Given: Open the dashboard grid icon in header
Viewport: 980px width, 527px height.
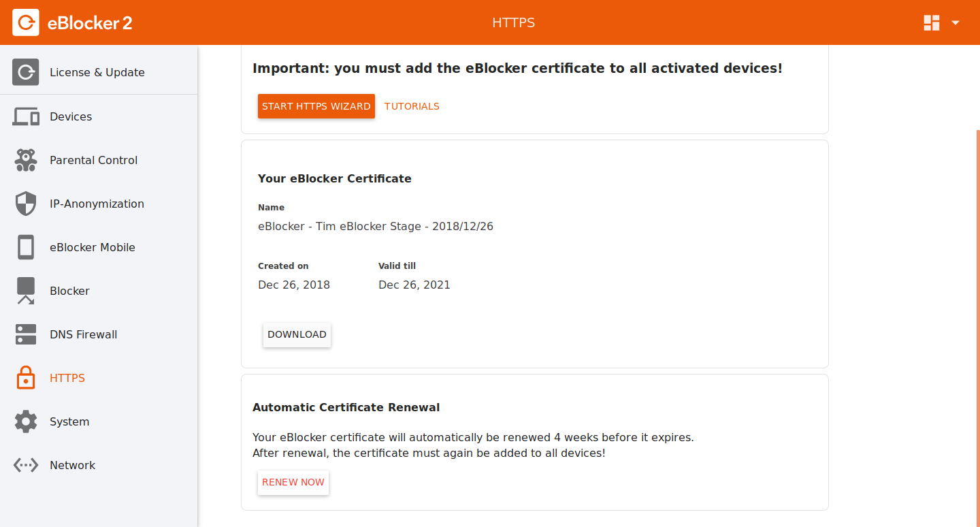Looking at the screenshot, I should (931, 22).
